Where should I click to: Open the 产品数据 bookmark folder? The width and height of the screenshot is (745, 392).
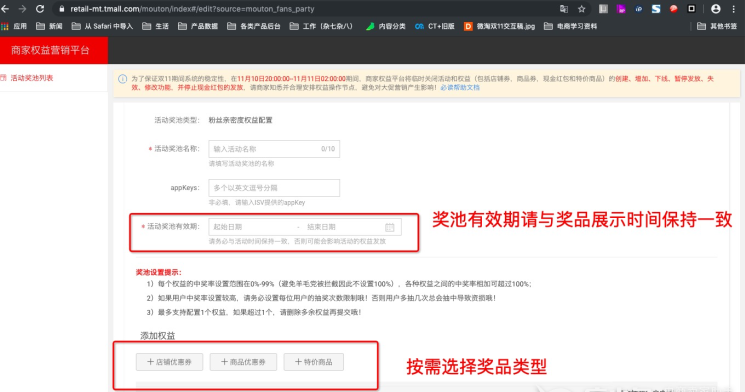[198, 26]
